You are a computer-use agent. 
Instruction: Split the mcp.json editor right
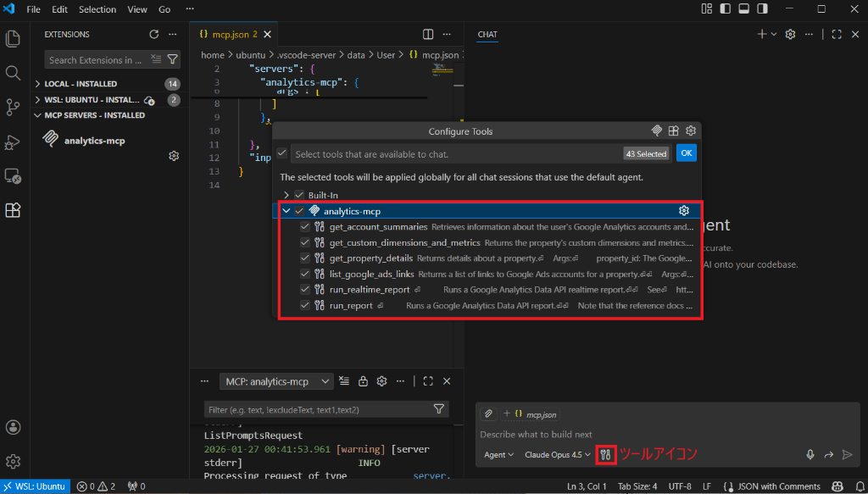428,34
